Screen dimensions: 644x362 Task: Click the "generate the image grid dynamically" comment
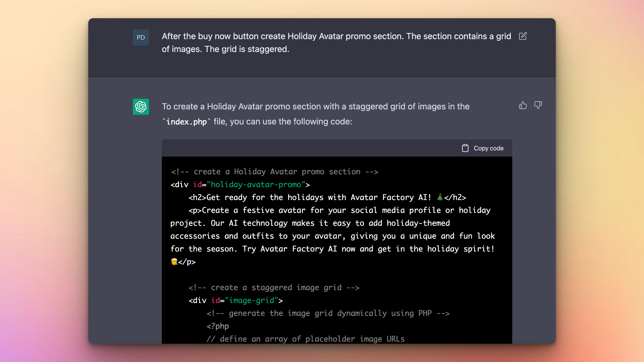pyautogui.click(x=328, y=313)
